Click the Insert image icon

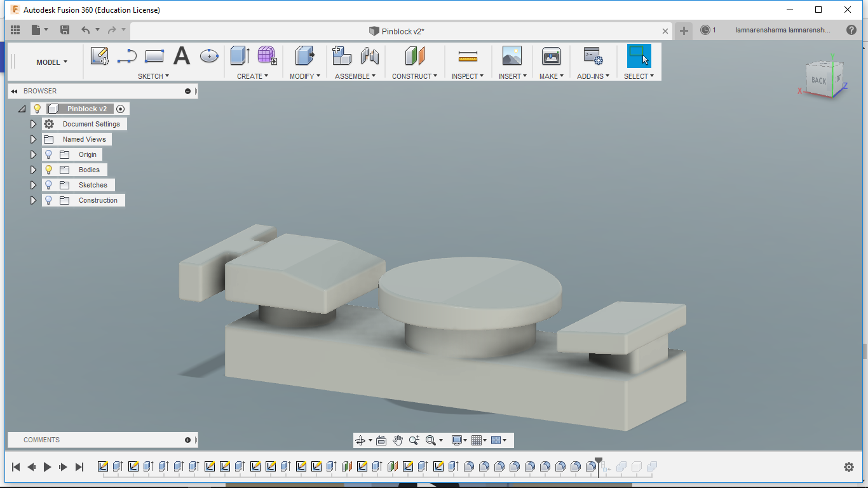click(x=512, y=56)
